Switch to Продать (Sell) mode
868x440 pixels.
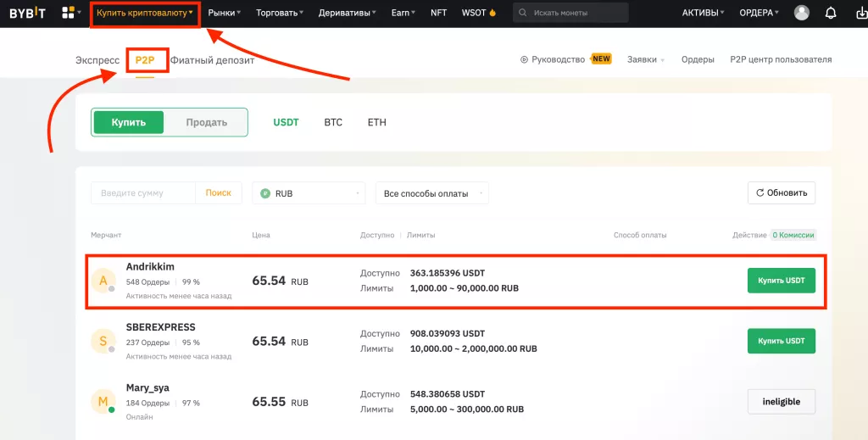click(x=206, y=122)
